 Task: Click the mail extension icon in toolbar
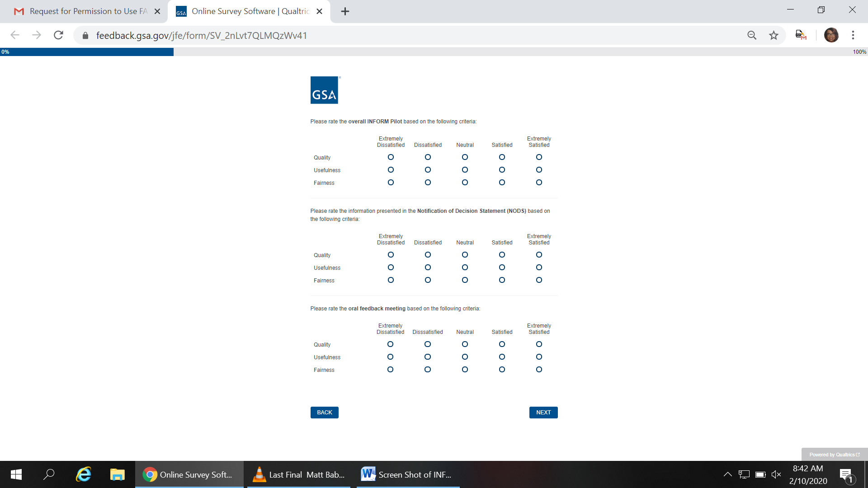pyautogui.click(x=801, y=35)
